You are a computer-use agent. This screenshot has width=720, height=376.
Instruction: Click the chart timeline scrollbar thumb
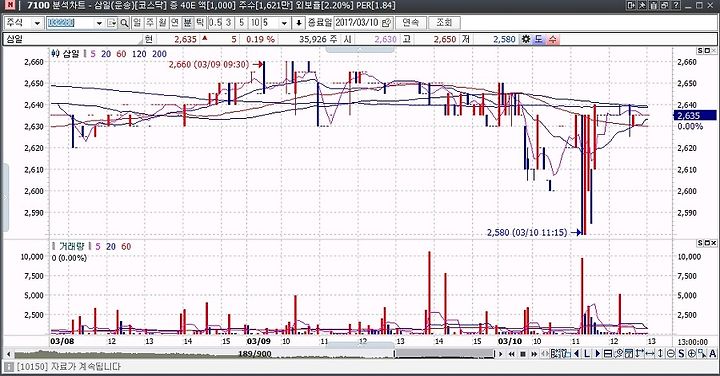point(444,354)
